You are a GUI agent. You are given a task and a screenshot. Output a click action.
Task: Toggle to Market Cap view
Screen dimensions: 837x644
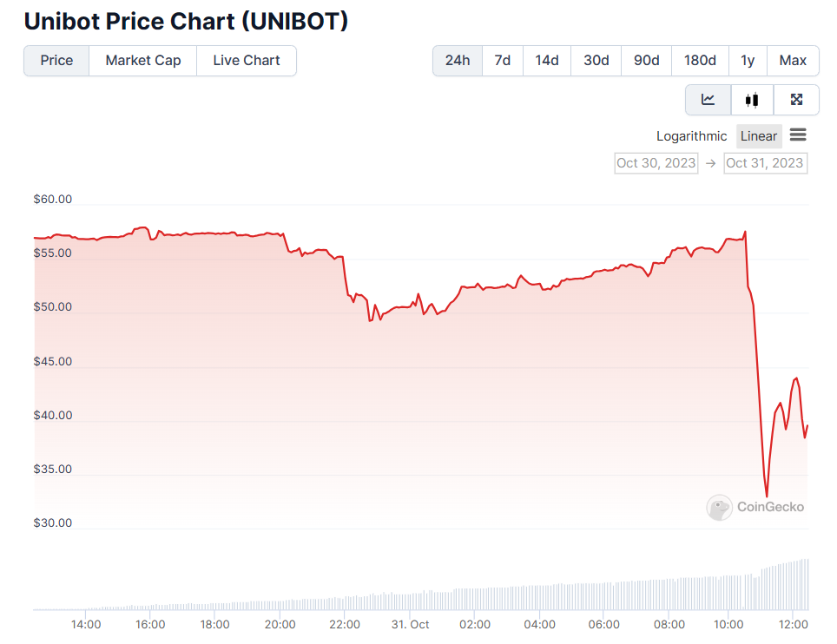pyautogui.click(x=142, y=60)
